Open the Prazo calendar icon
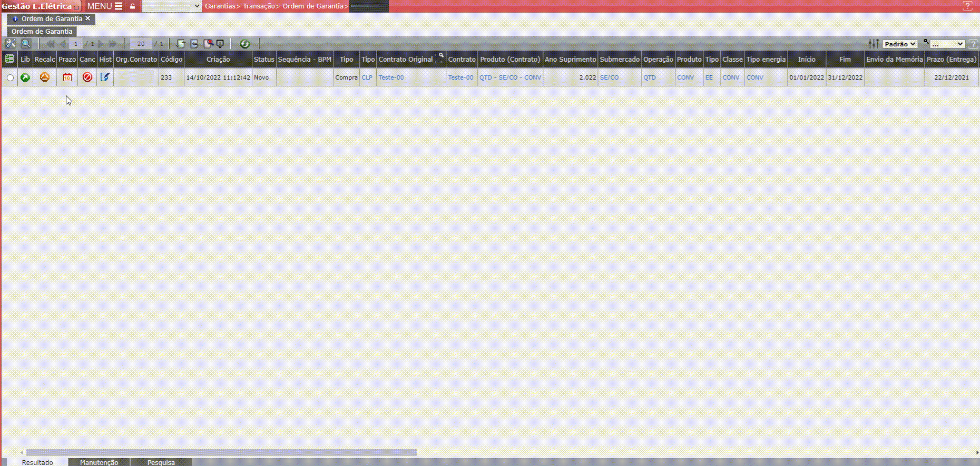980x466 pixels. point(67,77)
